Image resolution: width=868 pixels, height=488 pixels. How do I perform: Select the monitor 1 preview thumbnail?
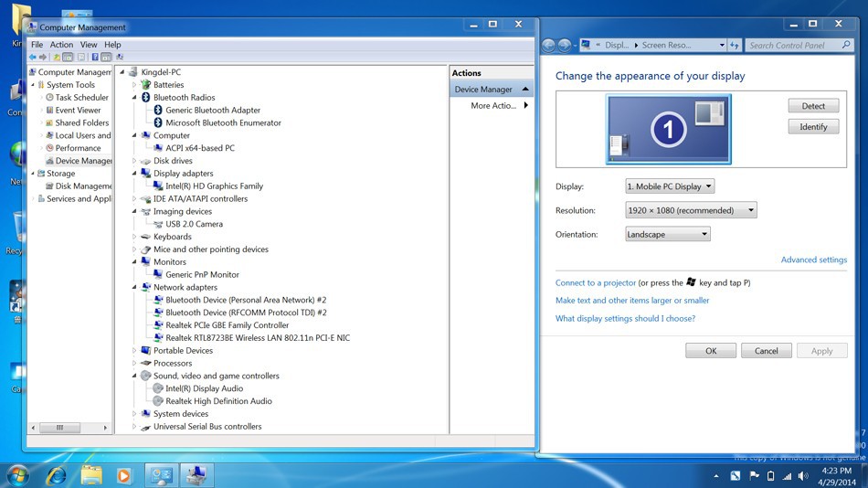tap(668, 130)
